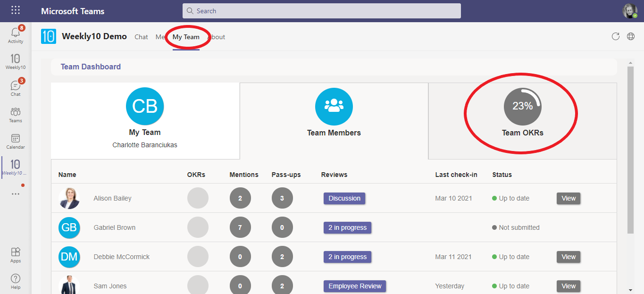This screenshot has width=644, height=294.
Task: Switch to the Chat tab
Action: click(141, 37)
